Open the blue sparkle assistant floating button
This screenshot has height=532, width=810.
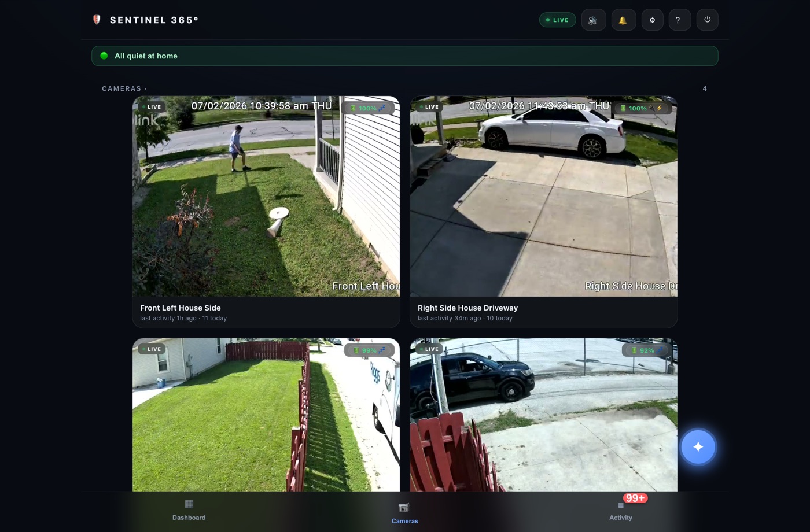[698, 446]
